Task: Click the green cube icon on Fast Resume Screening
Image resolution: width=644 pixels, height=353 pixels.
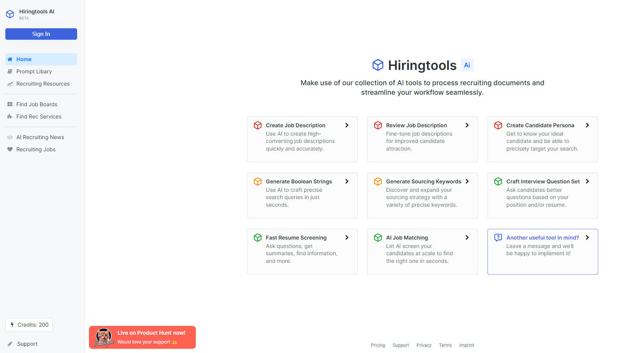Action: click(x=258, y=238)
